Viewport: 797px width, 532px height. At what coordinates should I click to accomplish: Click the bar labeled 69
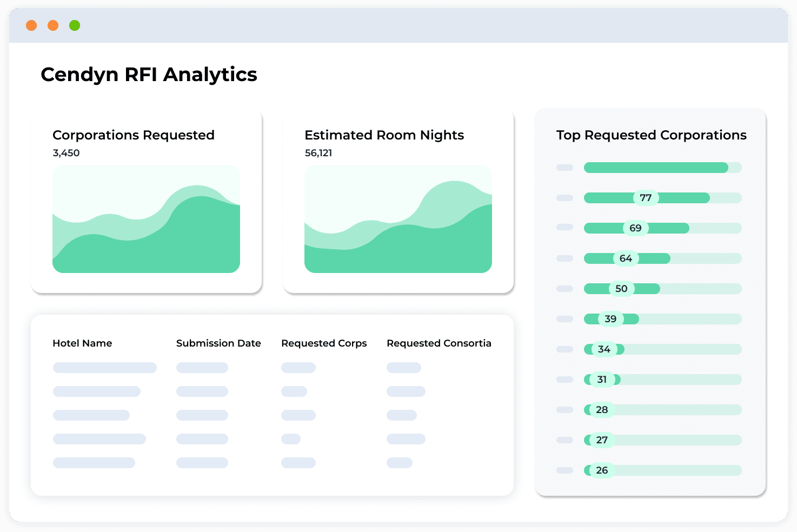coord(662,228)
